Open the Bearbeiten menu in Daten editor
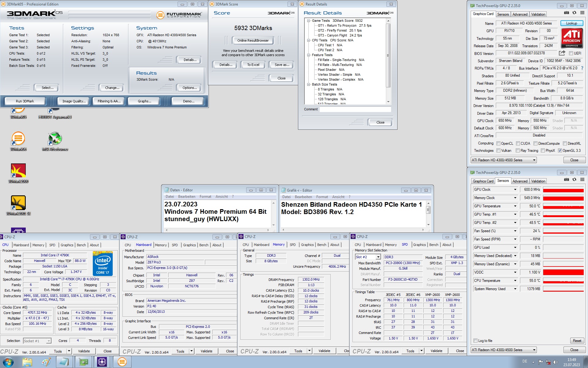Image resolution: width=588 pixels, height=368 pixels. 187,197
